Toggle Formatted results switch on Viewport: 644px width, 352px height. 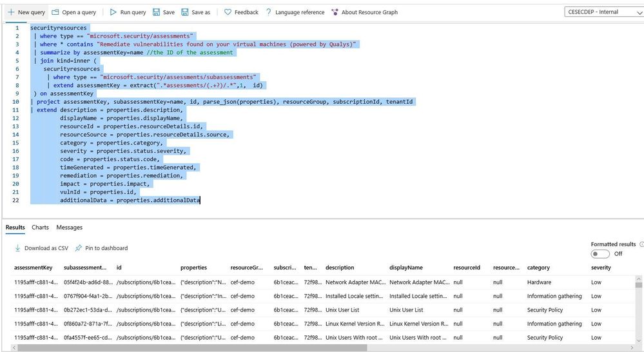pyautogui.click(x=600, y=254)
